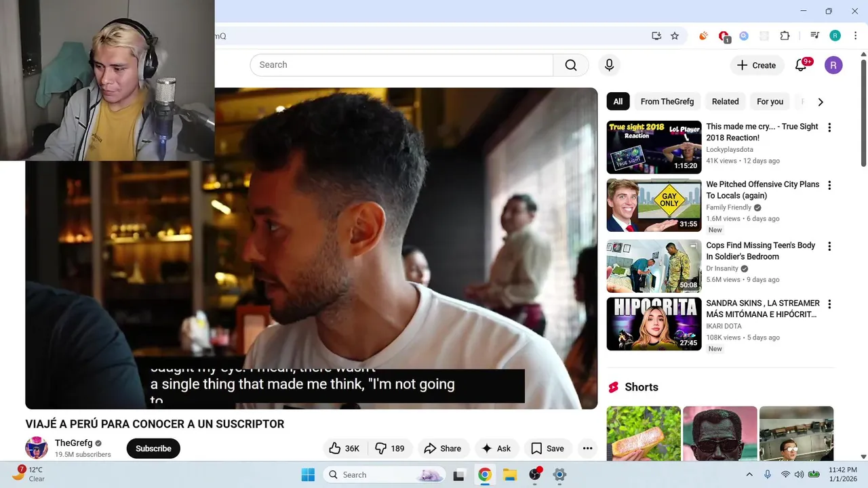Click inside the YouTube search field

tap(401, 65)
